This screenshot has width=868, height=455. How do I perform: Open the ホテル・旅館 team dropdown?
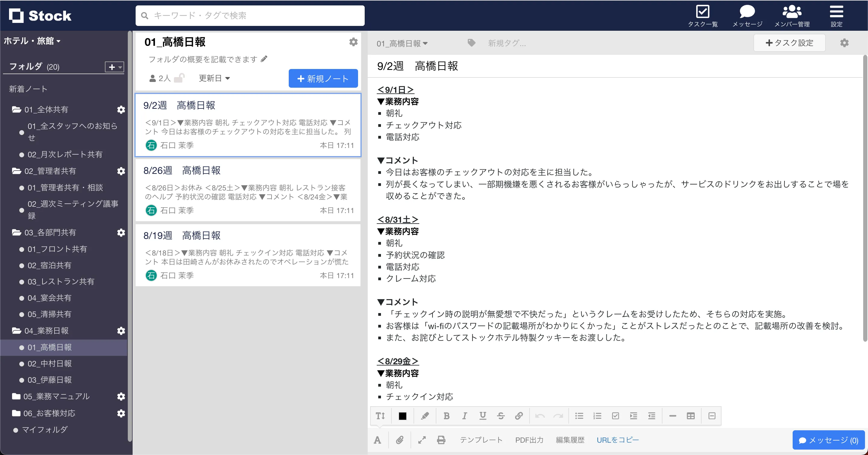(x=32, y=41)
